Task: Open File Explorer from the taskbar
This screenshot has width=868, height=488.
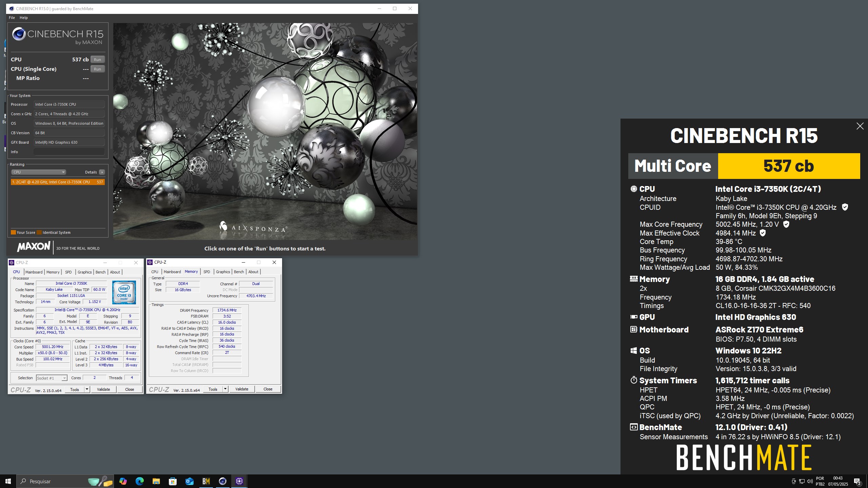Action: point(156,481)
